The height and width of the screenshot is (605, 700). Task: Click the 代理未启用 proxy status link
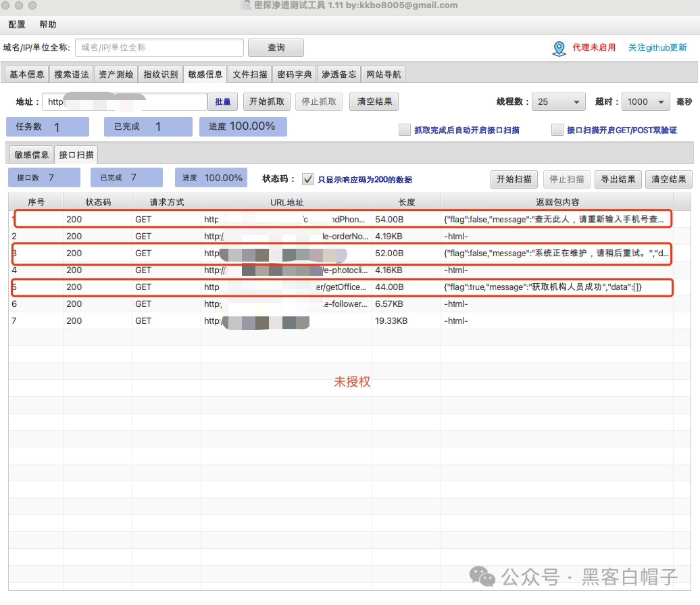coord(594,47)
